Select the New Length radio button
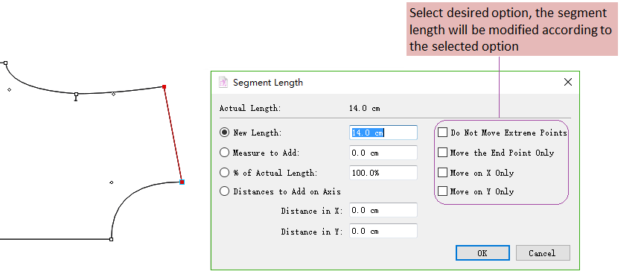 224,133
